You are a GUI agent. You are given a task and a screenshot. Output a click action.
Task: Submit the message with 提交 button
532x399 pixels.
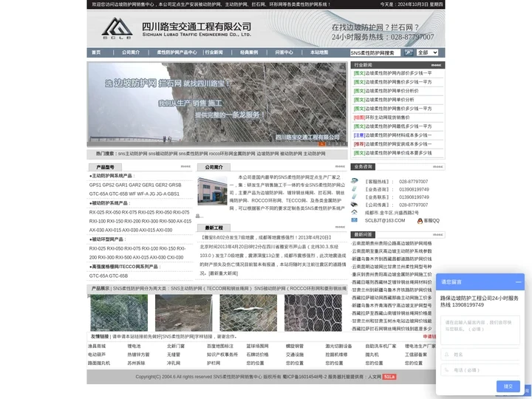coord(508,386)
